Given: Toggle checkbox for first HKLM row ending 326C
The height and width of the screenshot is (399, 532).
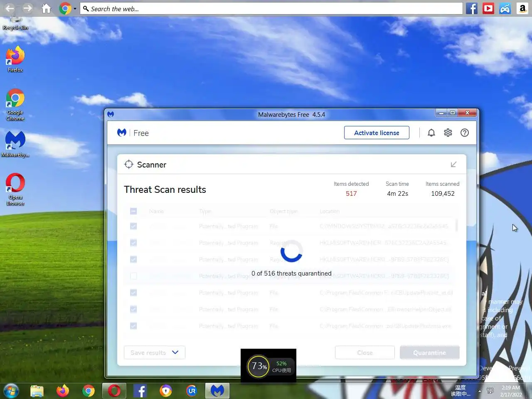Looking at the screenshot, I should [x=133, y=259].
